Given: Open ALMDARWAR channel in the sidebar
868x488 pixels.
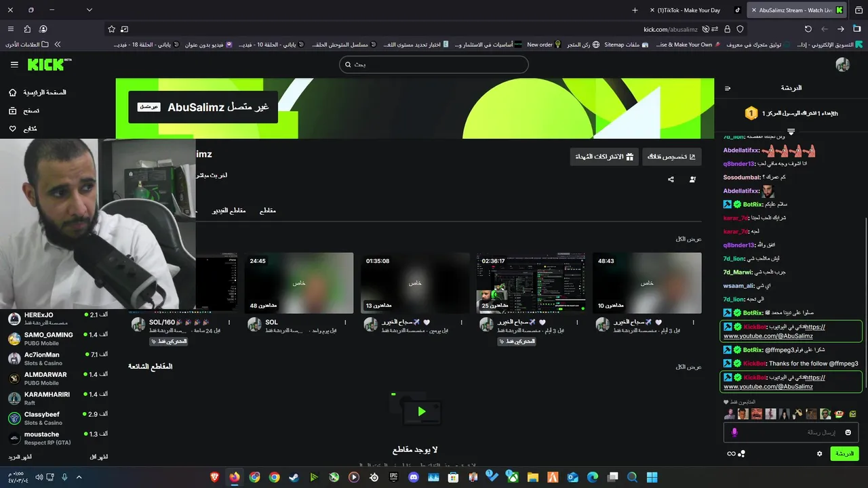Looking at the screenshot, I should (x=58, y=378).
